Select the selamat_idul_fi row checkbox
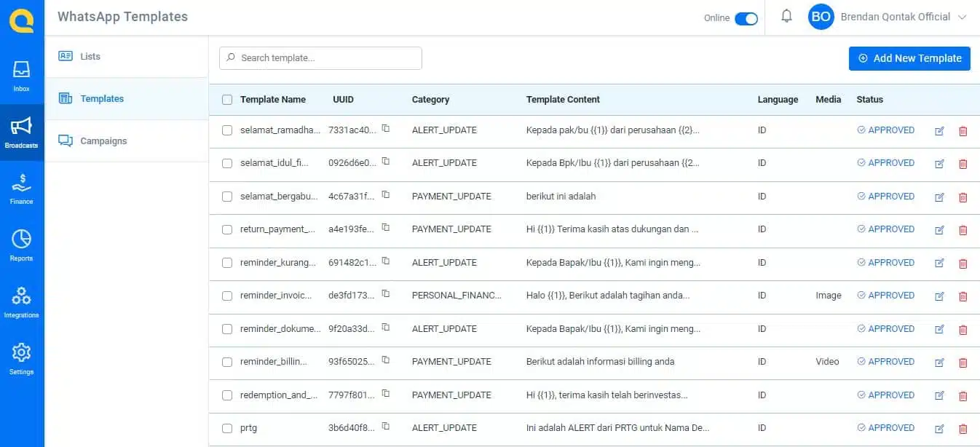Screen dimensions: 980x447 (x=227, y=163)
